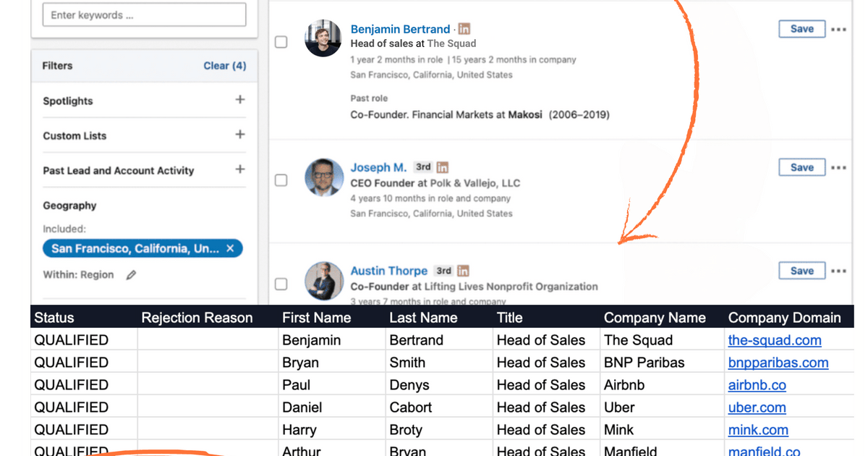Screen dimensions: 868x456
Task: Open more options menu for Austin Thorpe
Action: pyautogui.click(x=838, y=271)
